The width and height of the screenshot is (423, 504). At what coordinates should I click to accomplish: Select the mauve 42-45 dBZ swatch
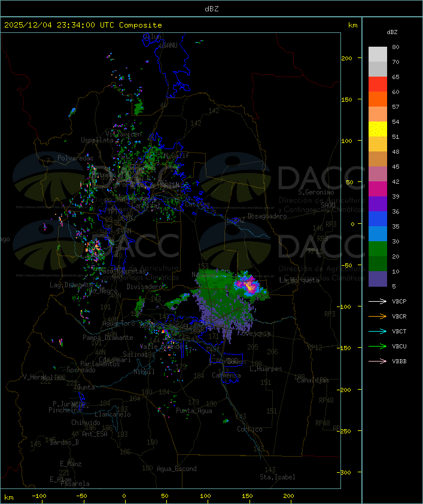[x=378, y=174]
